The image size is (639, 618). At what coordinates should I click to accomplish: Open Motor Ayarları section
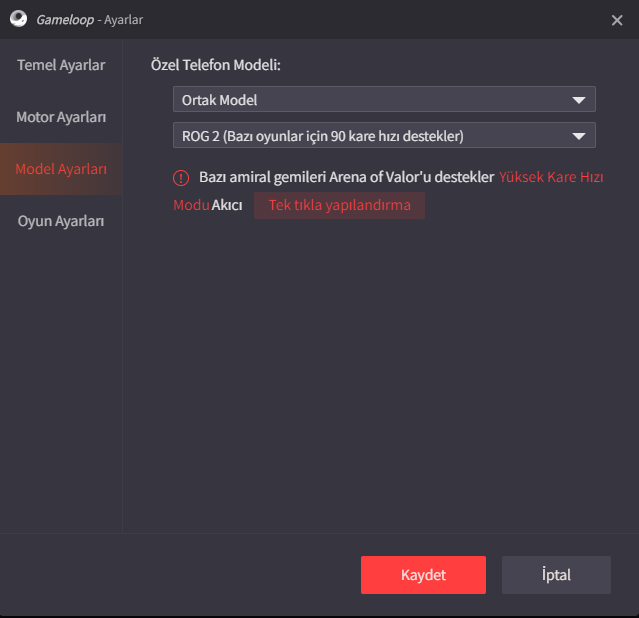(x=61, y=117)
